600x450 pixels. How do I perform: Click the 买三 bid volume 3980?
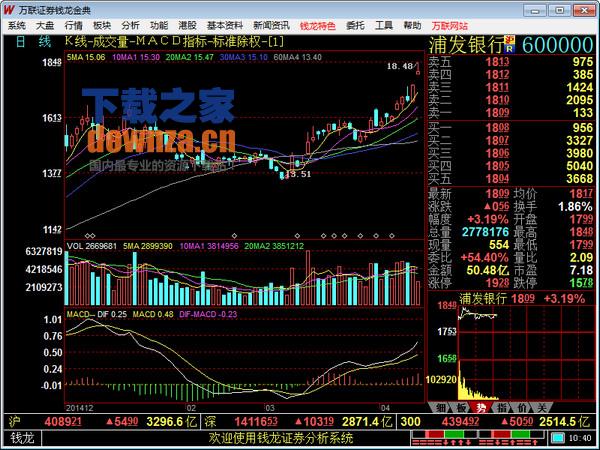tap(579, 153)
